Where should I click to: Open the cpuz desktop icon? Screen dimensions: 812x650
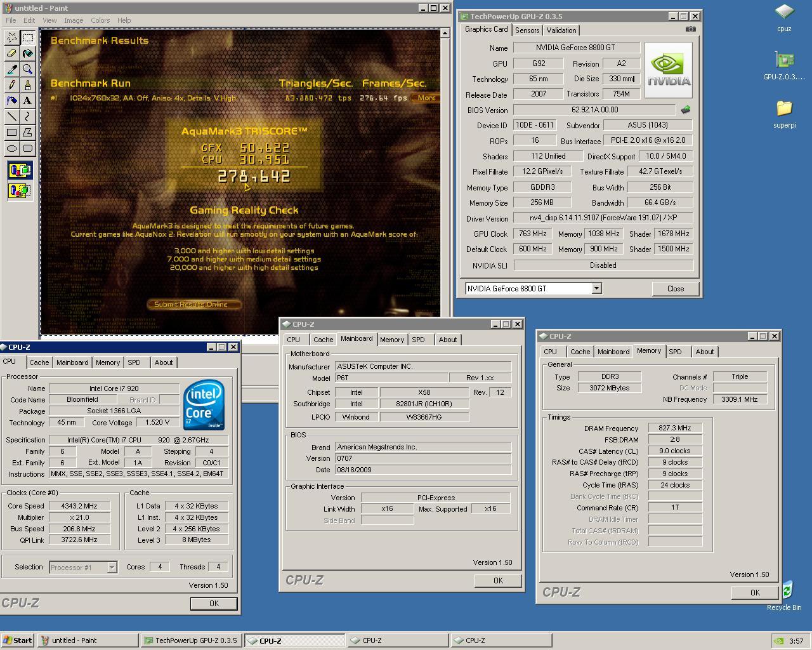pyautogui.click(x=784, y=18)
